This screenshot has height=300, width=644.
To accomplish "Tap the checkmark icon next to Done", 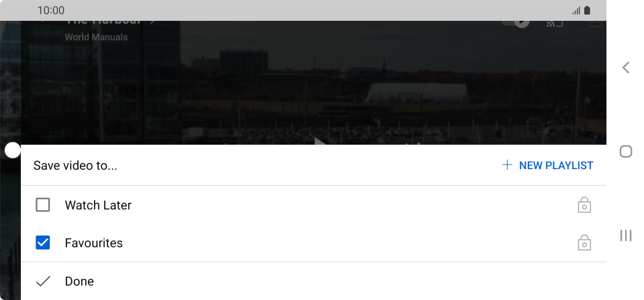I will pos(43,281).
